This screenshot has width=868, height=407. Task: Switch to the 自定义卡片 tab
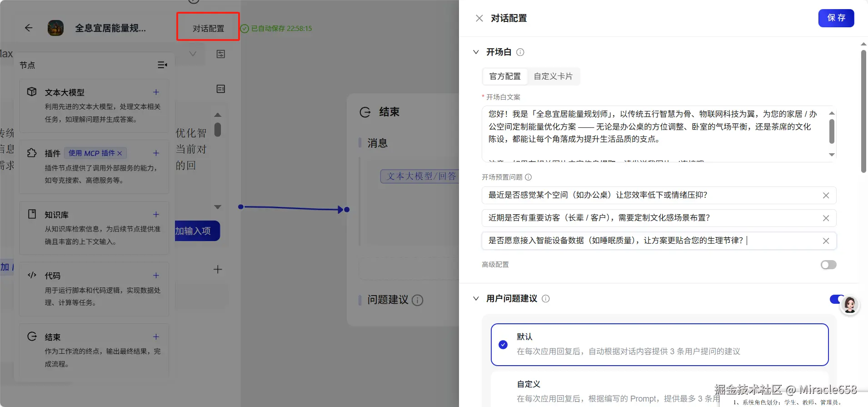553,76
